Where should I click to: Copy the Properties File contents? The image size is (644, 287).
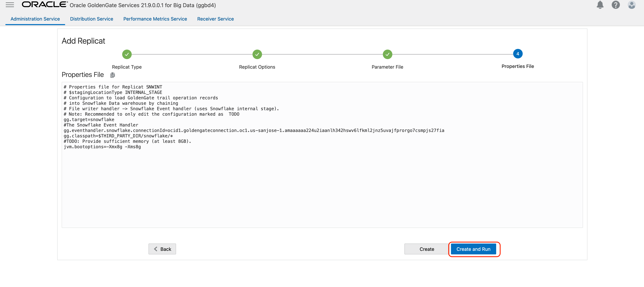[112, 75]
